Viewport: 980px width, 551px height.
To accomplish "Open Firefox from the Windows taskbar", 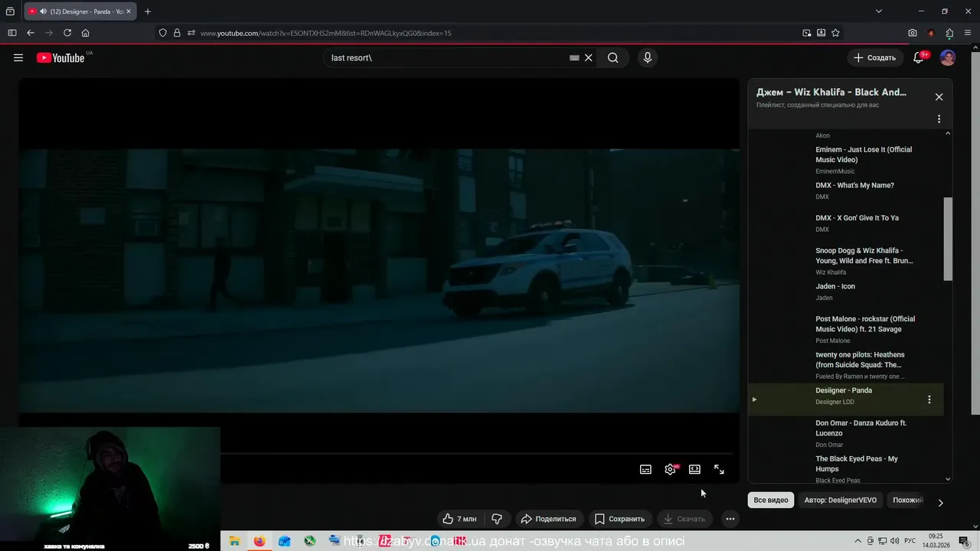I will pos(260,541).
